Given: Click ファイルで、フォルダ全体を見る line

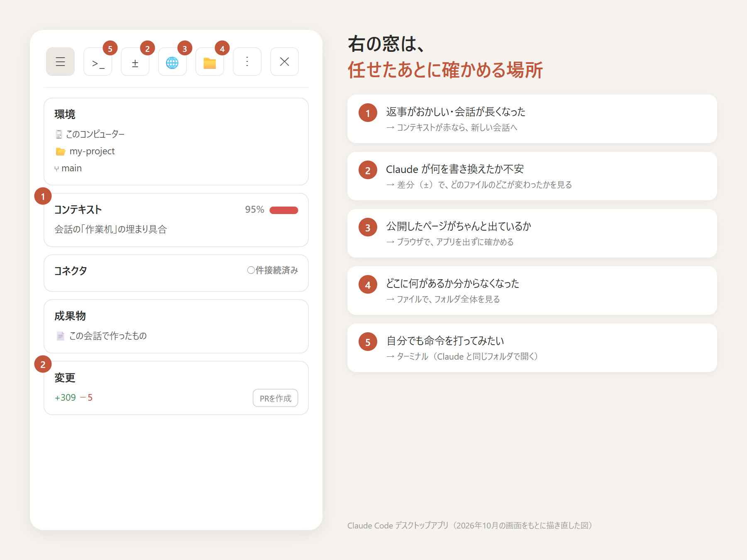Looking at the screenshot, I should point(443,299).
